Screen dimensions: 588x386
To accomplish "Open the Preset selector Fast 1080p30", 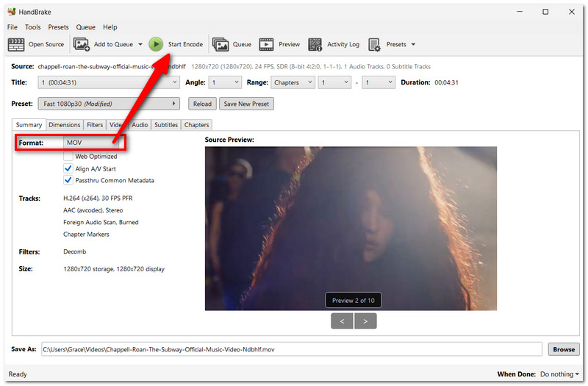I will pos(109,104).
